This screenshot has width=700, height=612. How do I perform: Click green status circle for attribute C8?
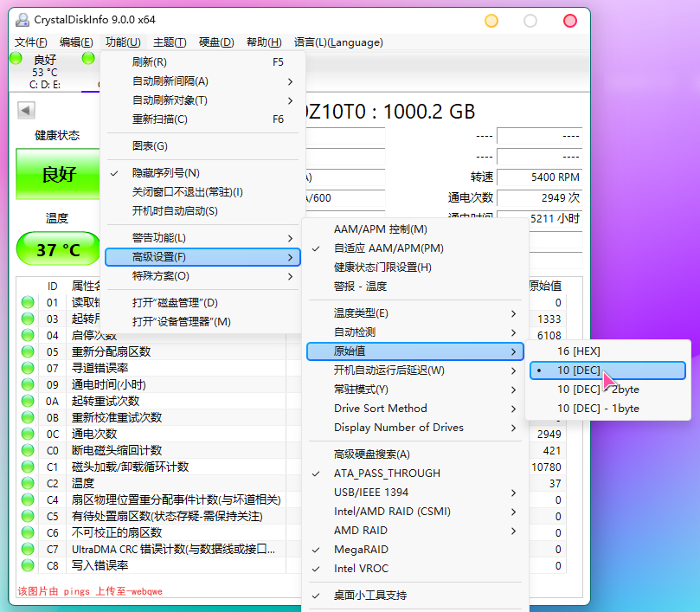(28, 565)
